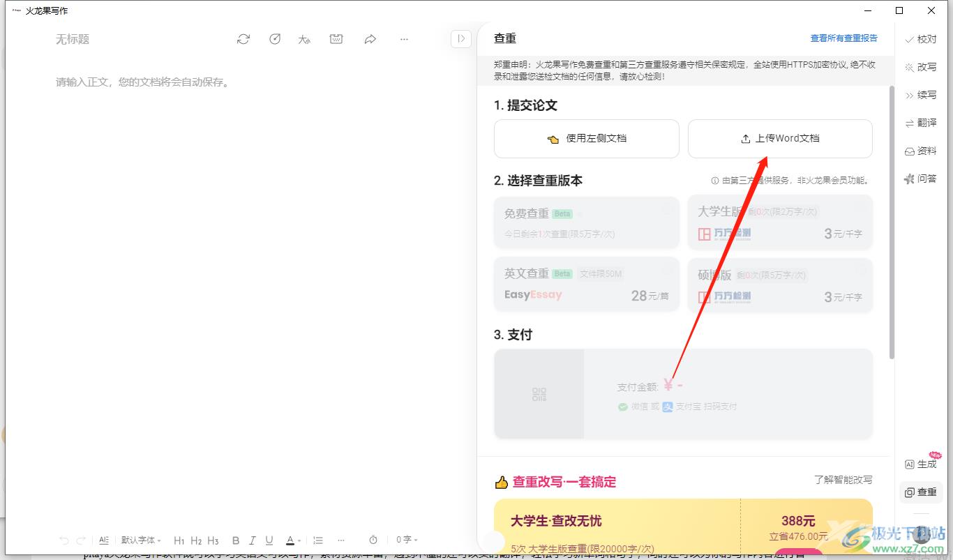Click the 请输入正文 body text area
The image size is (953, 560).
pyautogui.click(x=143, y=82)
